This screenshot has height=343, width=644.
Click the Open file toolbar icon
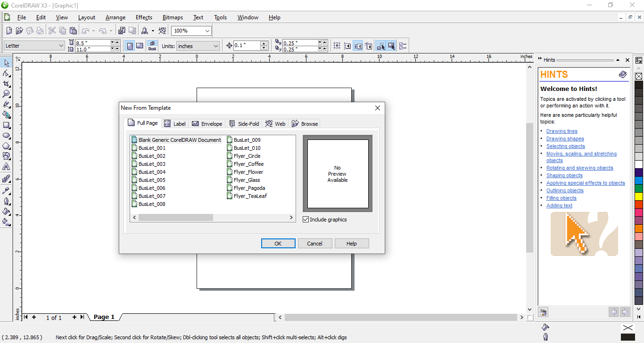(19, 31)
